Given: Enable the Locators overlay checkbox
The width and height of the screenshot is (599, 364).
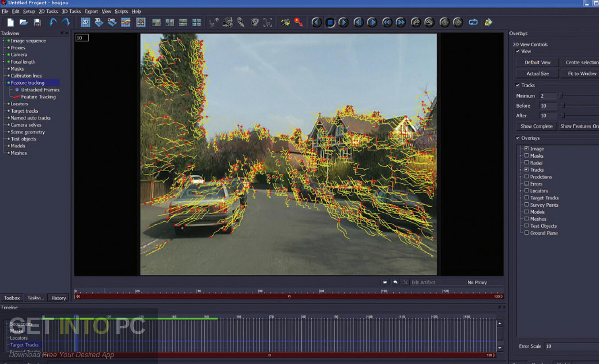Looking at the screenshot, I should pyautogui.click(x=526, y=191).
